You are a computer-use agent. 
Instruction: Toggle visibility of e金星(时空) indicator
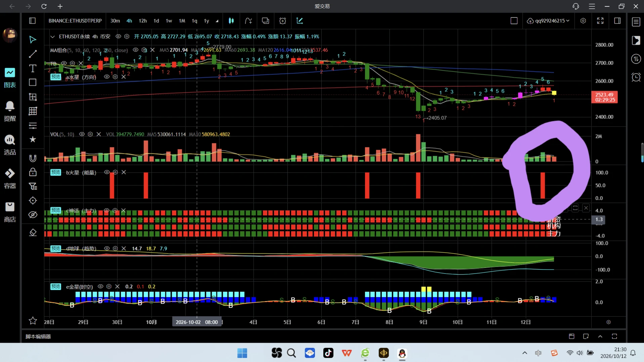coord(100,286)
